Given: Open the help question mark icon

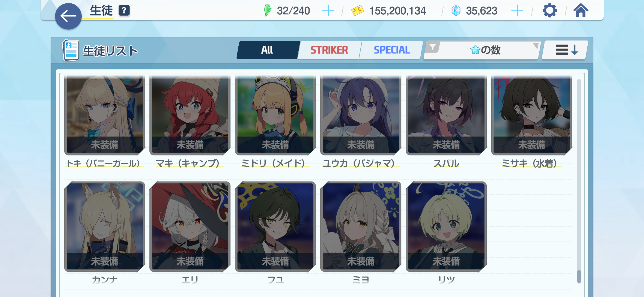Looking at the screenshot, I should point(124,11).
